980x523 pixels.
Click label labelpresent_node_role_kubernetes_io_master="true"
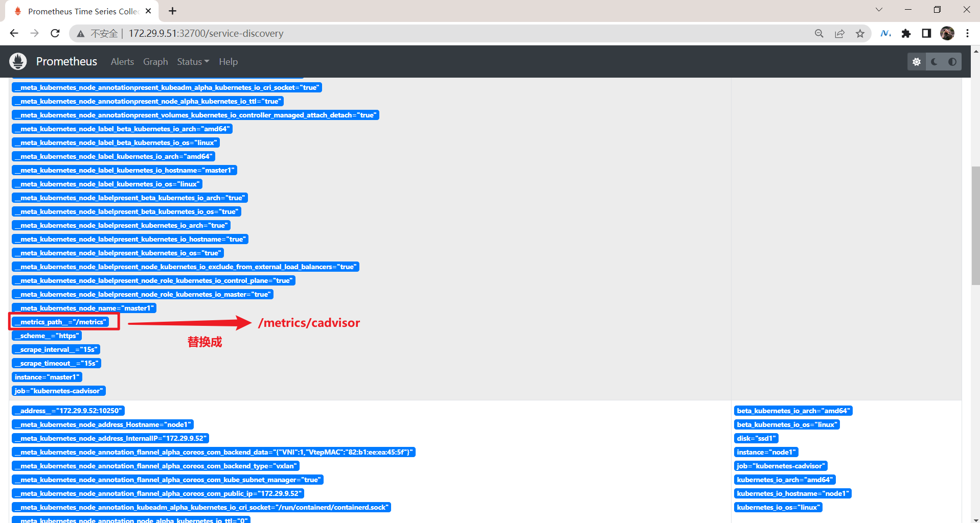point(143,294)
